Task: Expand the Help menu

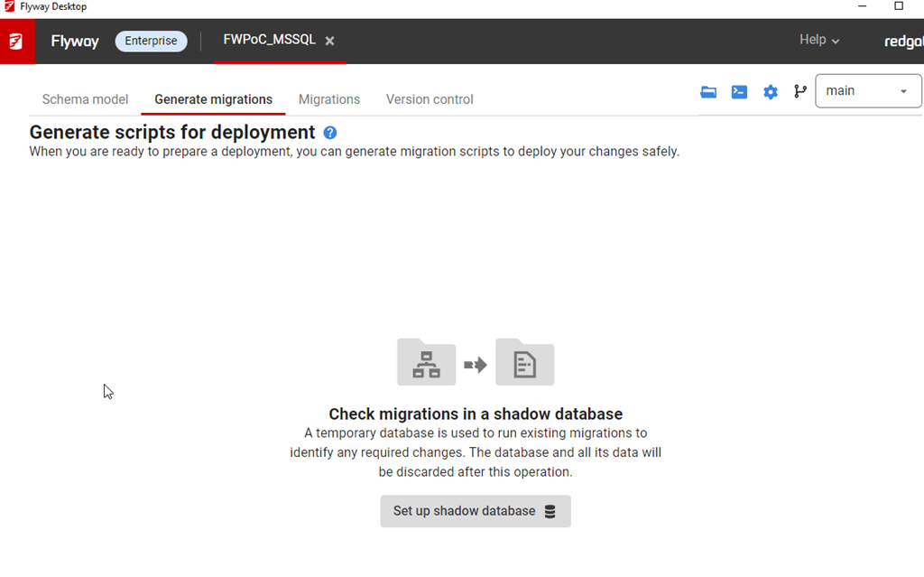Action: pos(818,41)
